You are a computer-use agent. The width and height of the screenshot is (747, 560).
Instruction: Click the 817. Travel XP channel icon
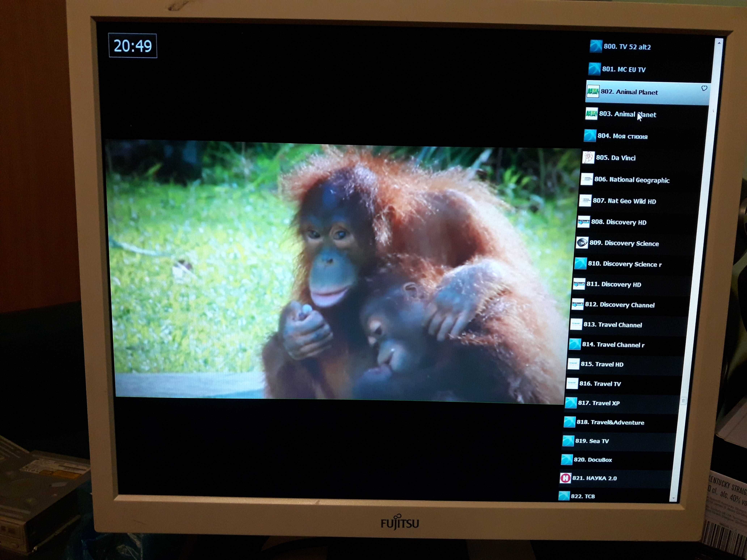(x=571, y=403)
